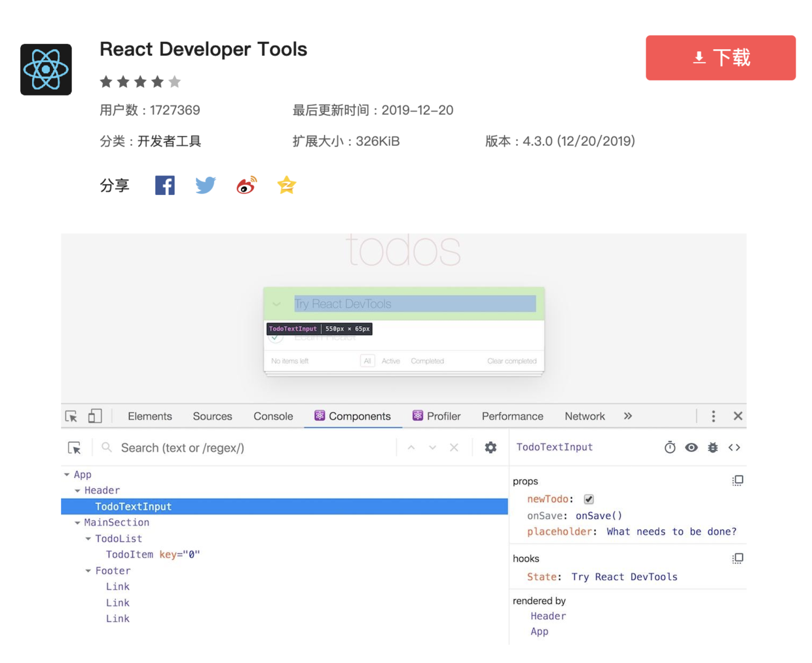
Task: Switch to the Profiler tab
Action: (436, 416)
